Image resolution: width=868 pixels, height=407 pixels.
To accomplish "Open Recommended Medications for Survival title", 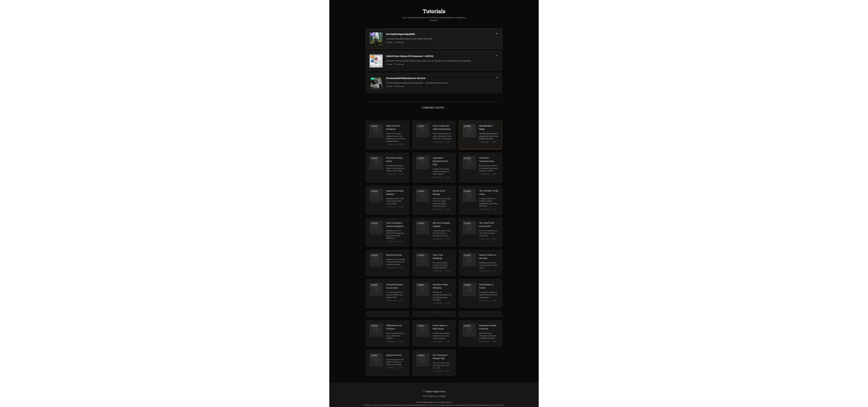I will point(405,78).
